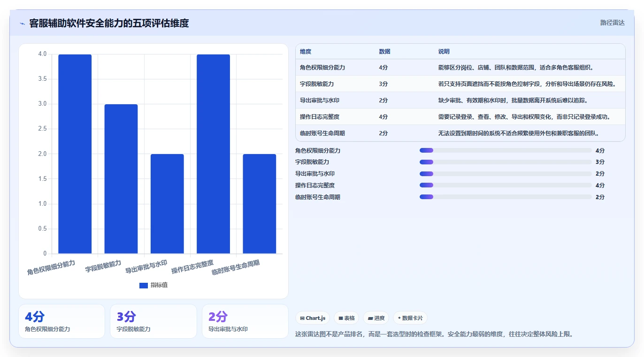
Task: Click the 维度 table column header
Action: point(306,52)
